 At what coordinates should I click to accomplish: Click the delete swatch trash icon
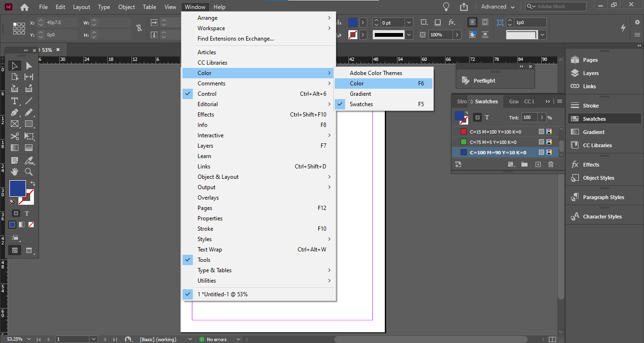pos(551,164)
